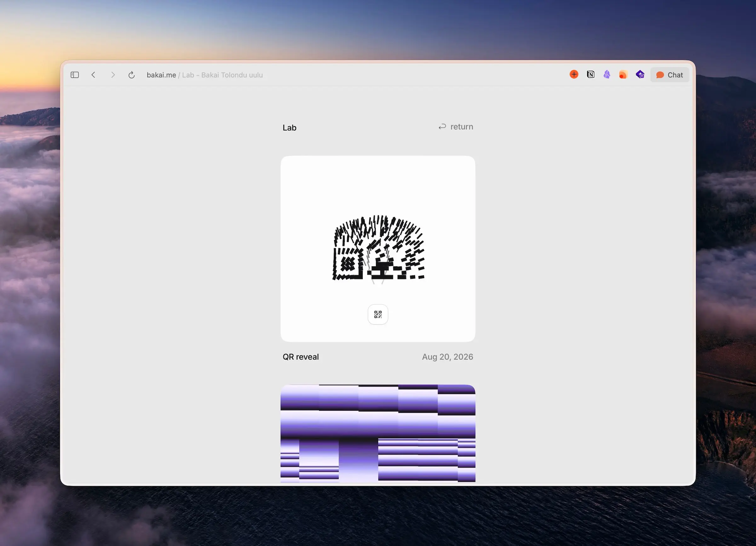Toggle the QR code reveal button
Screen dimensions: 756x546
click(378, 314)
